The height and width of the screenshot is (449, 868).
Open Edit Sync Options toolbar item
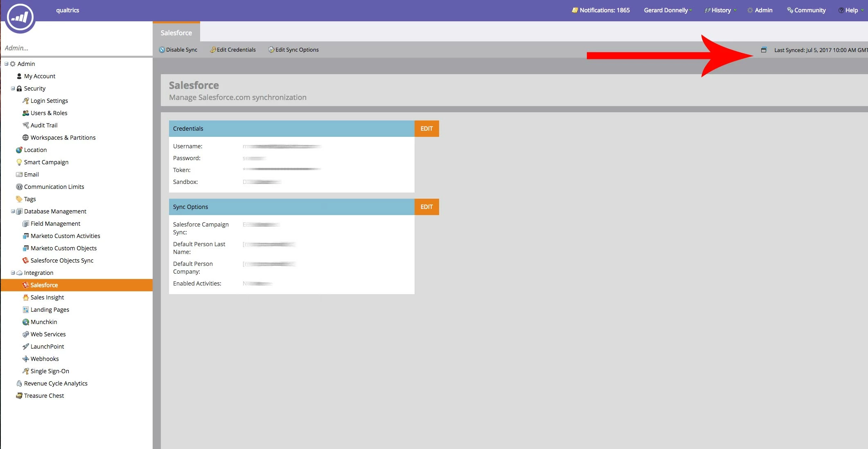(x=293, y=50)
